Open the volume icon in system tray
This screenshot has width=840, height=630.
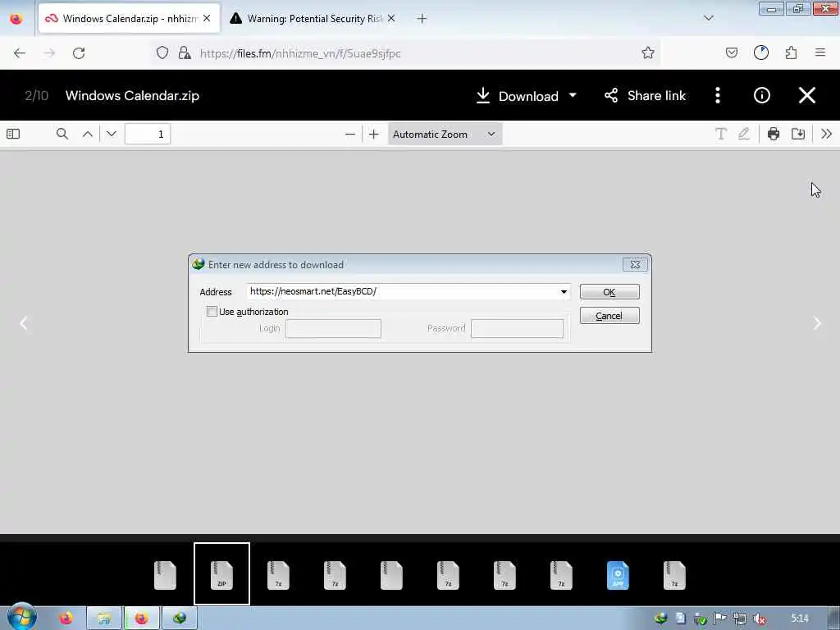(x=759, y=619)
